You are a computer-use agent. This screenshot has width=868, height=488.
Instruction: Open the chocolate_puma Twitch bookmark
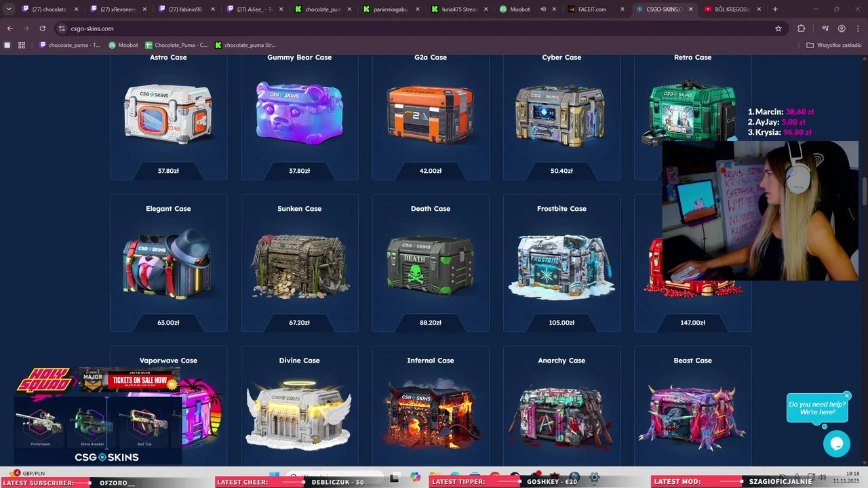point(70,45)
